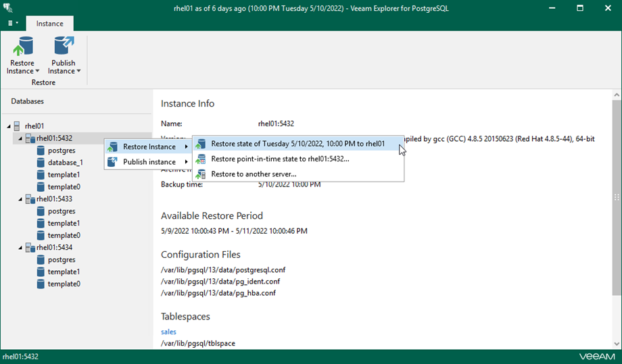The image size is (622, 364).
Task: Collapse the rhel01:5432 instance node
Action: coord(20,138)
